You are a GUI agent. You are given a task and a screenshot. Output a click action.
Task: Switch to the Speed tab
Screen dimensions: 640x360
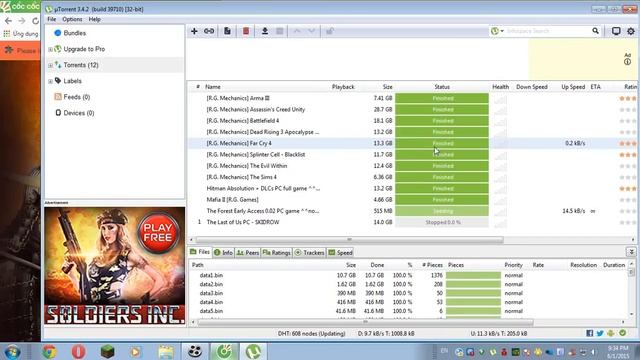(340, 253)
